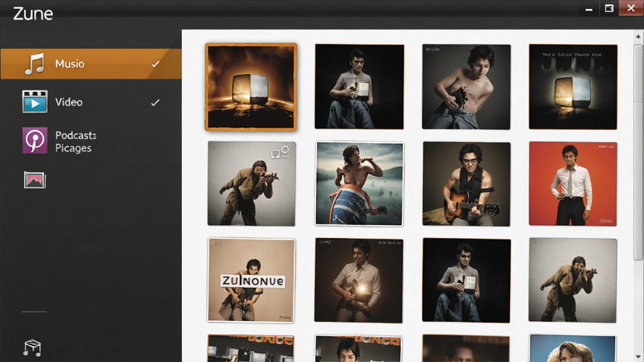
Task: Click the music note icon beside Musio
Action: tap(34, 64)
